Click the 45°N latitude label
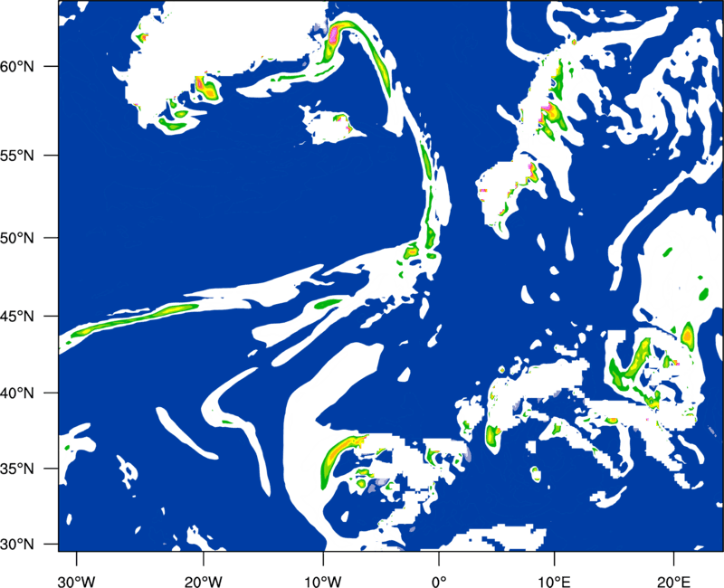This screenshot has height=588, width=724. tap(17, 316)
